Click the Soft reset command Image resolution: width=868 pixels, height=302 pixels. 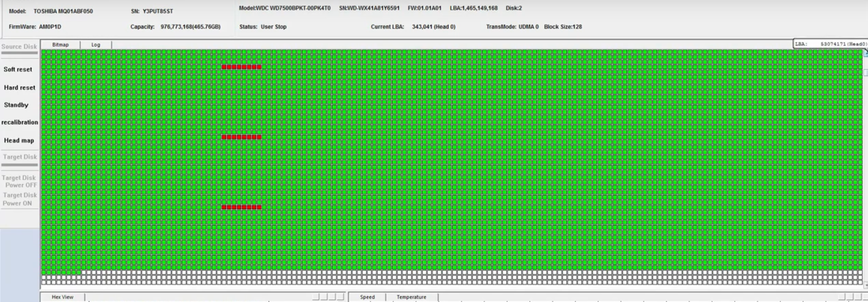pyautogui.click(x=18, y=69)
